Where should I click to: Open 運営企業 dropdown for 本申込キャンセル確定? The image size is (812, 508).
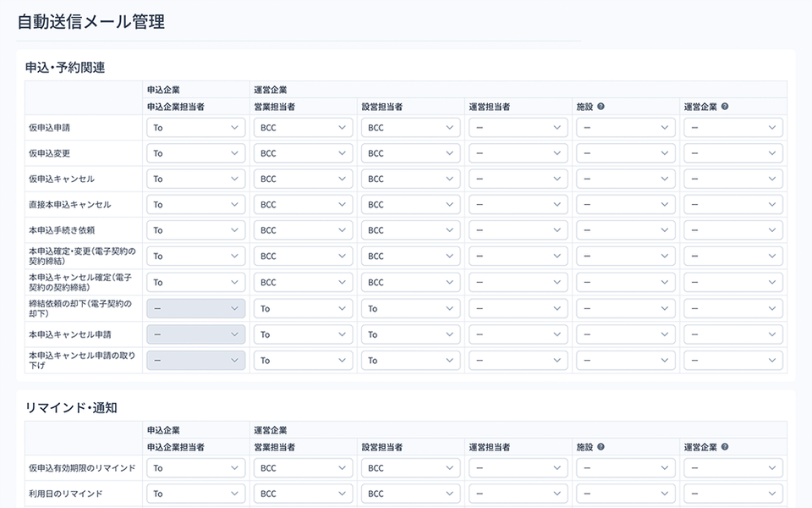[x=732, y=282]
